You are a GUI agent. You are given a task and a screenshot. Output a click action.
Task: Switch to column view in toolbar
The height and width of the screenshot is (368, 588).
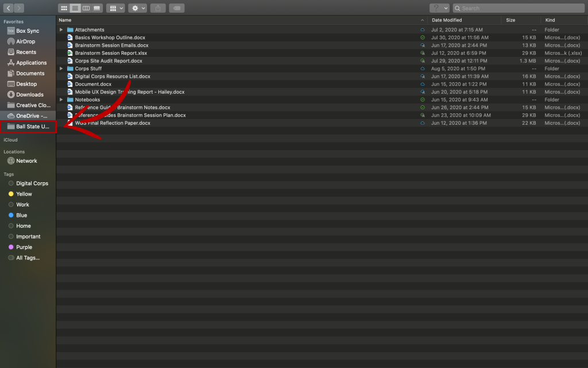point(86,8)
